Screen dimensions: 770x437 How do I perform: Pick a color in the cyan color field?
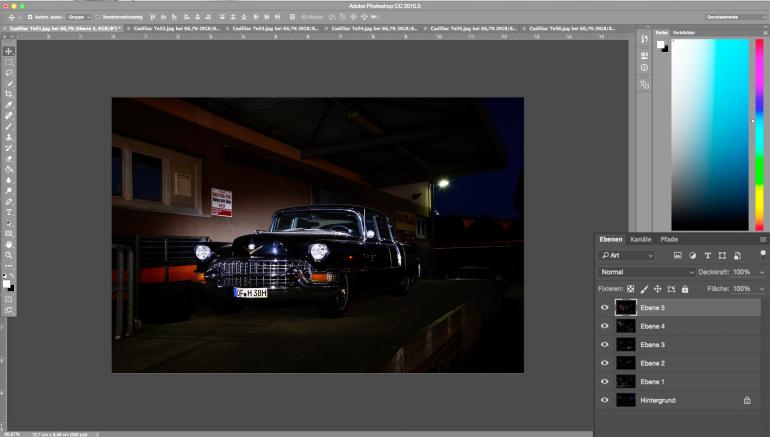pyautogui.click(x=710, y=135)
